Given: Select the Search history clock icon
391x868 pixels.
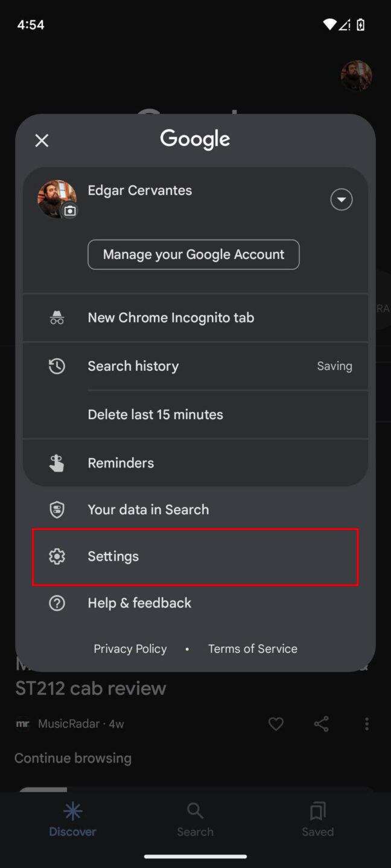Looking at the screenshot, I should 57,366.
